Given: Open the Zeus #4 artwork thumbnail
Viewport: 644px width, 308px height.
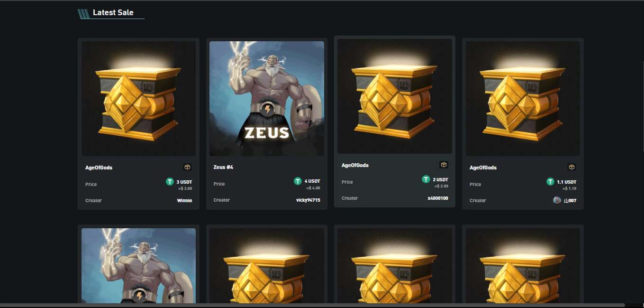Looking at the screenshot, I should click(267, 99).
